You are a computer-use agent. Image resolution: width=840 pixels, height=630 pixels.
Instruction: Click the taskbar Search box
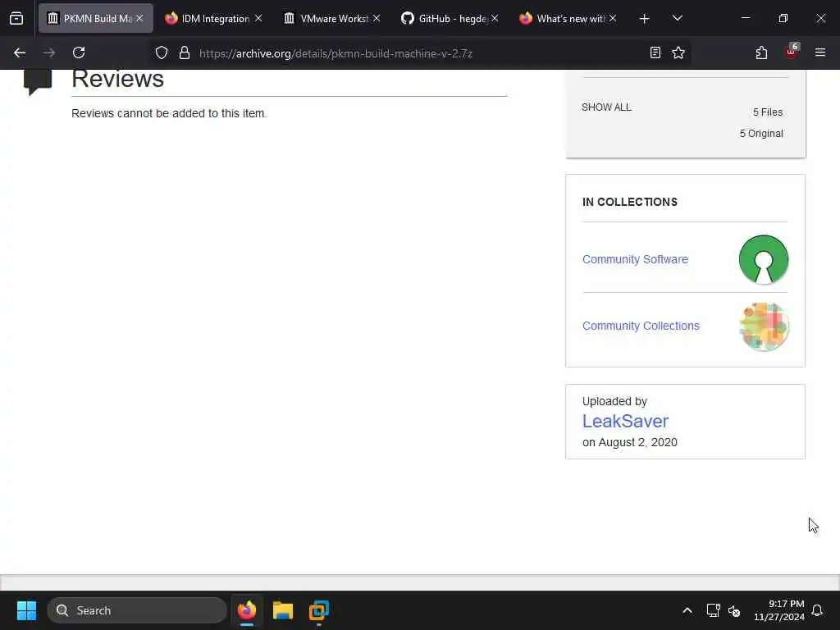pos(137,610)
